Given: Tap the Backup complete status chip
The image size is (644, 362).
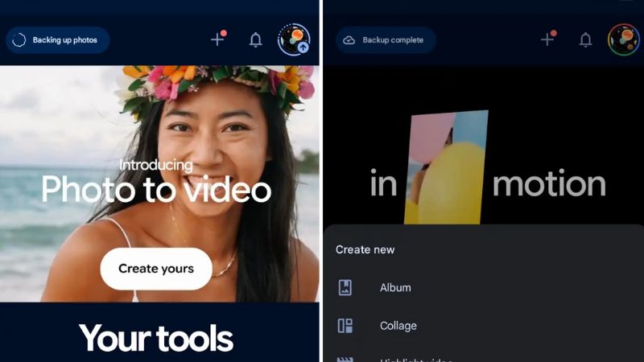Looking at the screenshot, I should [386, 39].
